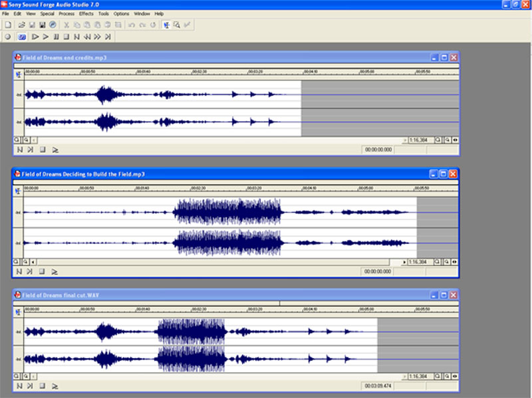This screenshot has height=398, width=532.
Task: Open the Process menu
Action: pos(66,13)
